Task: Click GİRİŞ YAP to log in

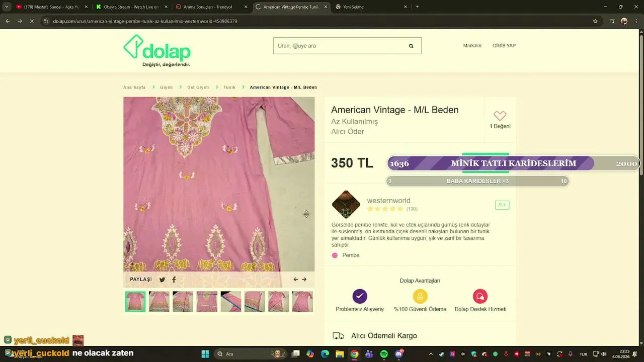Action: pyautogui.click(x=504, y=46)
